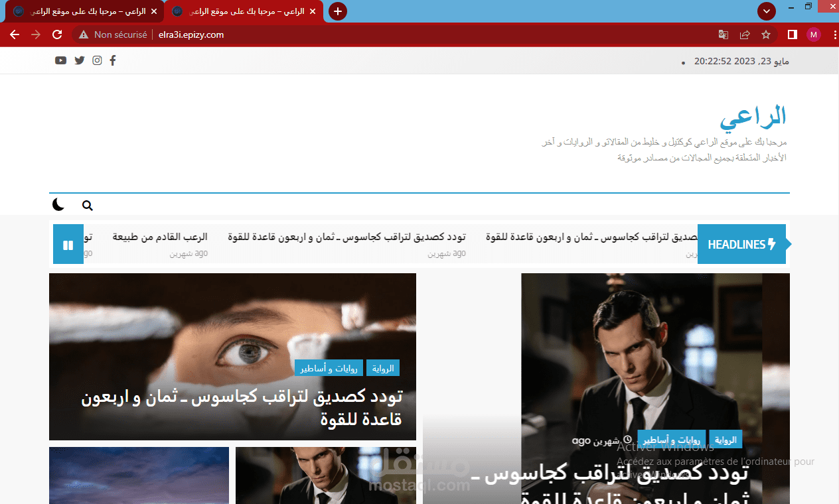Open the browser side panel
This screenshot has height=504, width=839.
793,34
